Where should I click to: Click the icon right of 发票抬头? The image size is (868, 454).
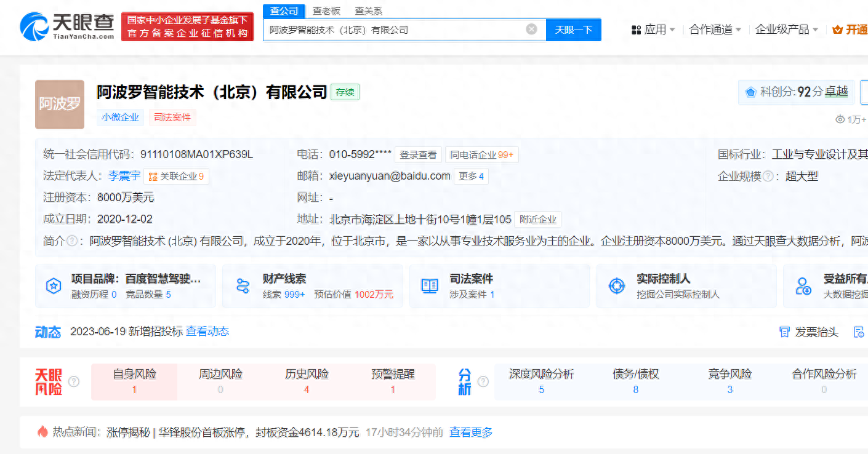click(x=859, y=332)
